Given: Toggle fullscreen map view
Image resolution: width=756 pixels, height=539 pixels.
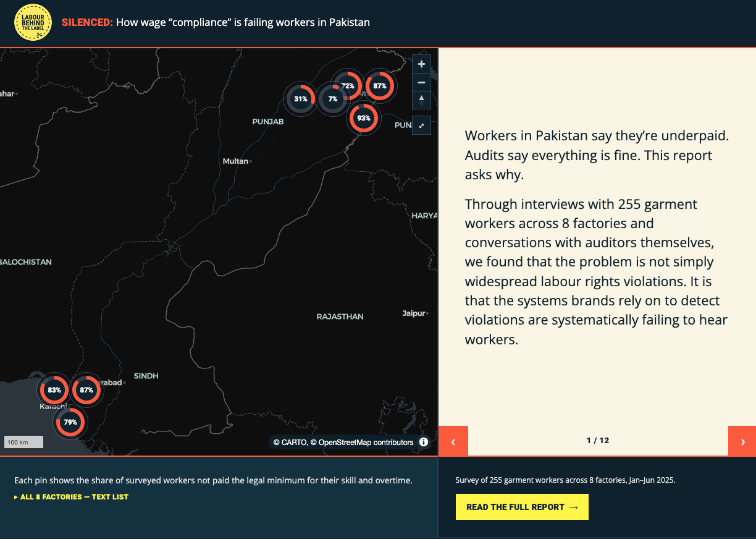Looking at the screenshot, I should pyautogui.click(x=421, y=125).
